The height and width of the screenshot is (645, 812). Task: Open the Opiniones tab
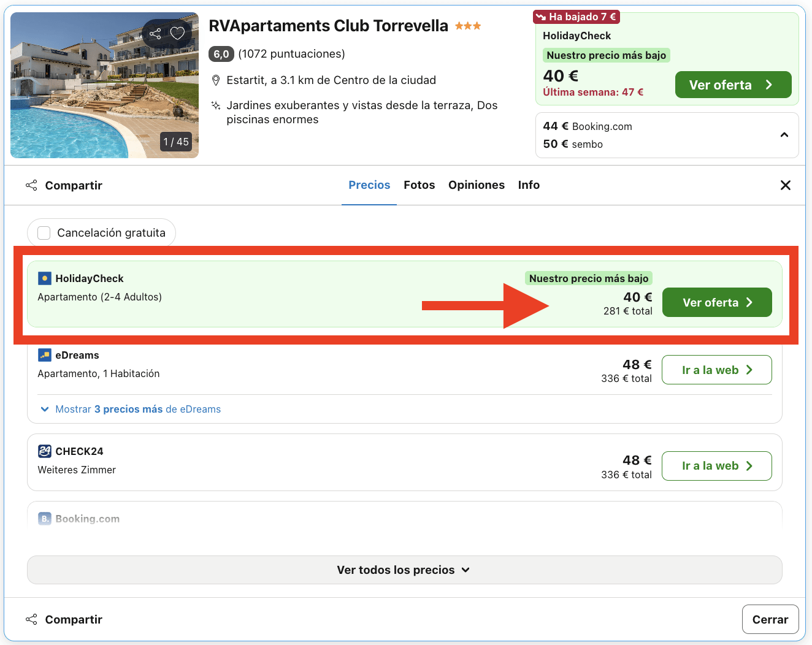477,185
